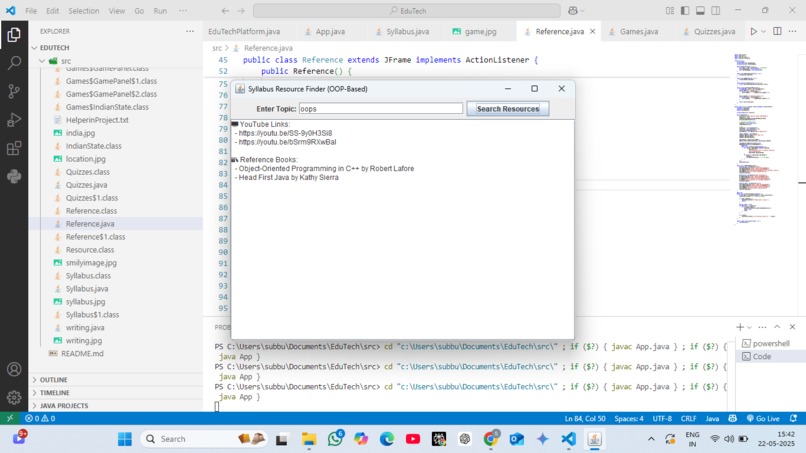Open WhatsApp from the taskbar

[x=335, y=439]
